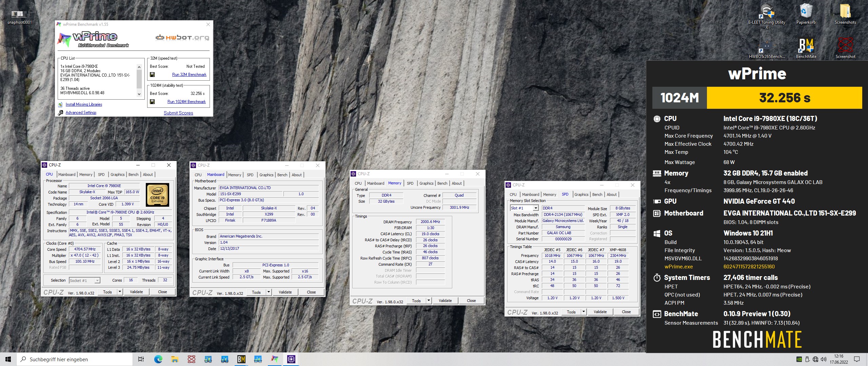The width and height of the screenshot is (868, 366).
Task: Open the Windows Start menu
Action: [8, 359]
